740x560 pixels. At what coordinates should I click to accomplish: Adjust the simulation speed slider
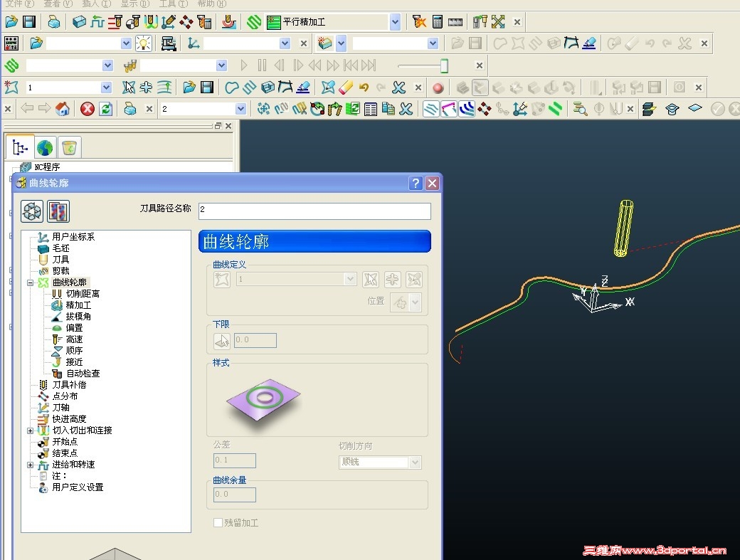pyautogui.click(x=443, y=65)
